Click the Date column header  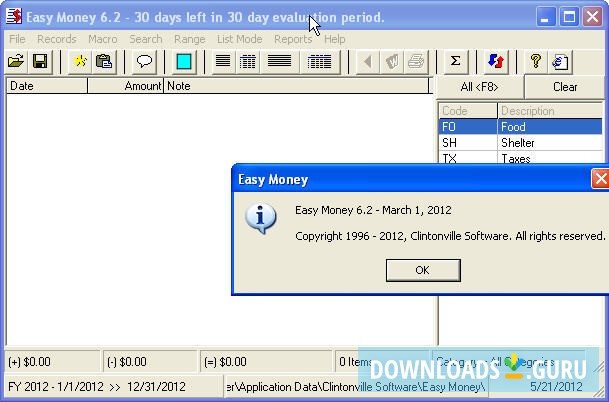[x=47, y=86]
